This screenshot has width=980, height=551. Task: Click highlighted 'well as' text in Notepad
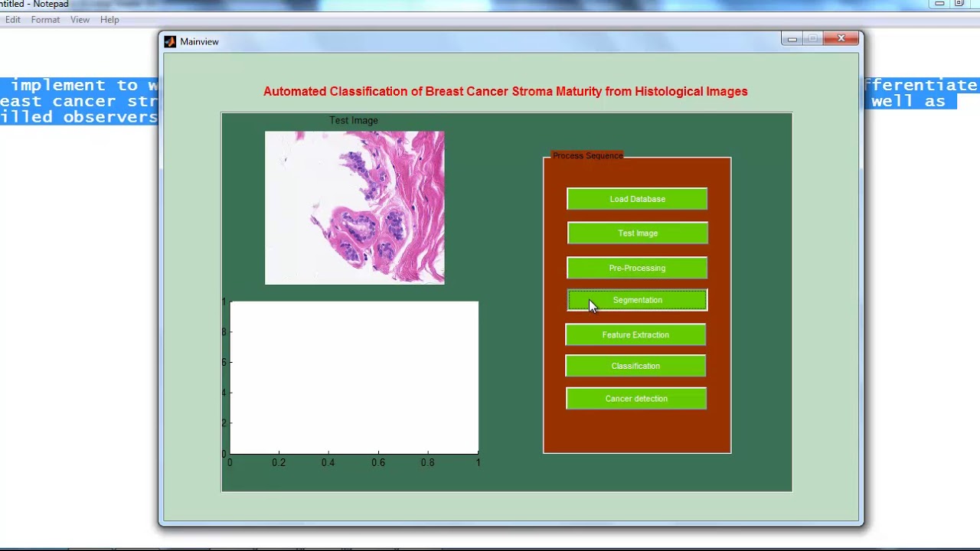(x=908, y=101)
